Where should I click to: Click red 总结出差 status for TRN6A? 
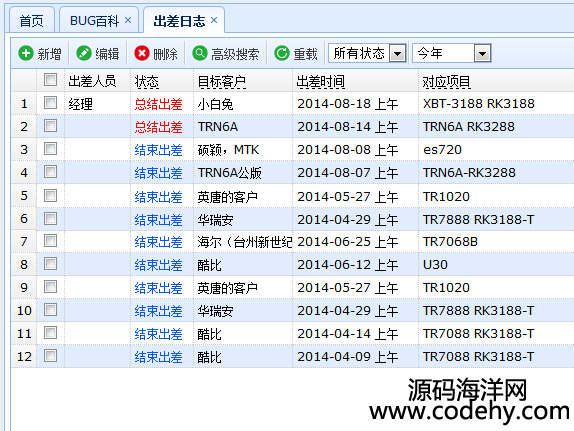point(158,127)
